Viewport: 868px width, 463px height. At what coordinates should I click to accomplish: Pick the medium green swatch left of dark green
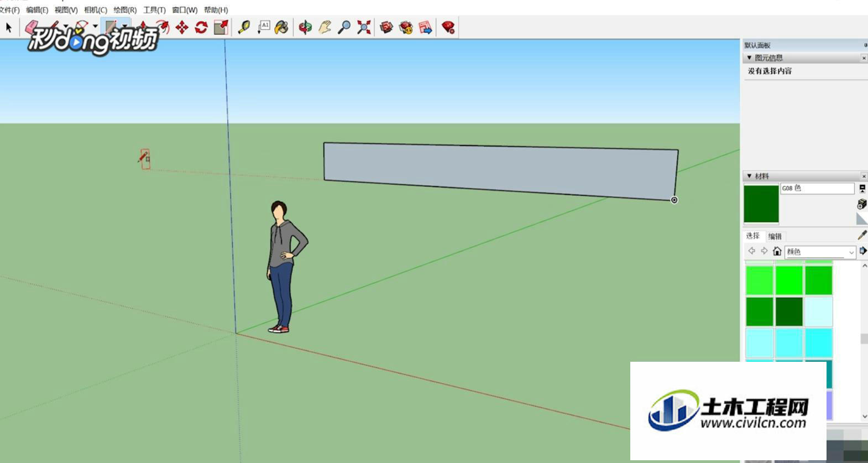(760, 311)
